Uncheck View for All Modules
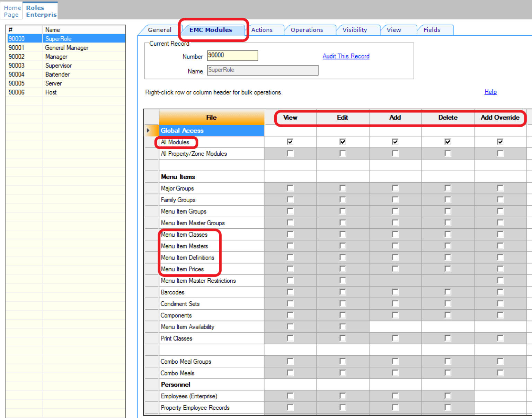This screenshot has height=418, width=532. 290,142
